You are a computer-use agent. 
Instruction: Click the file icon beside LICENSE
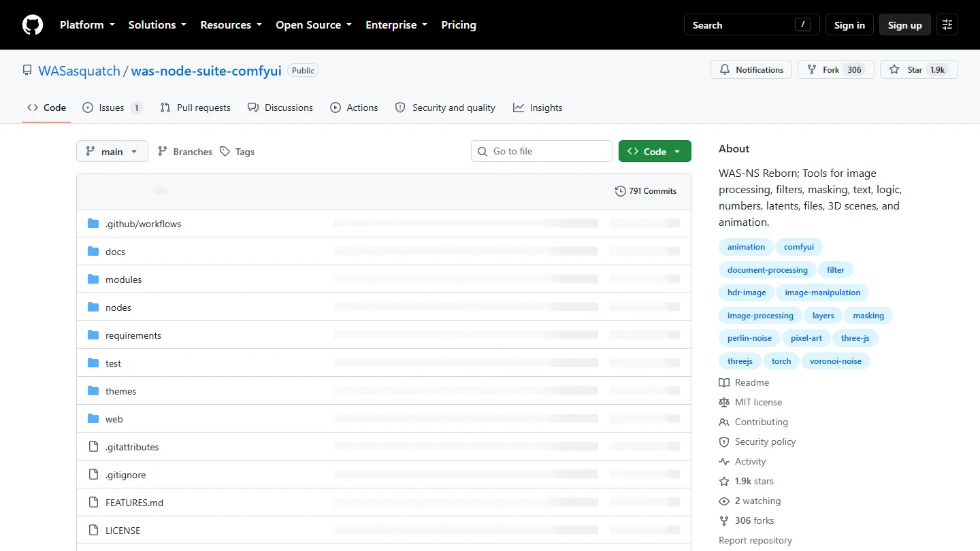(x=93, y=531)
